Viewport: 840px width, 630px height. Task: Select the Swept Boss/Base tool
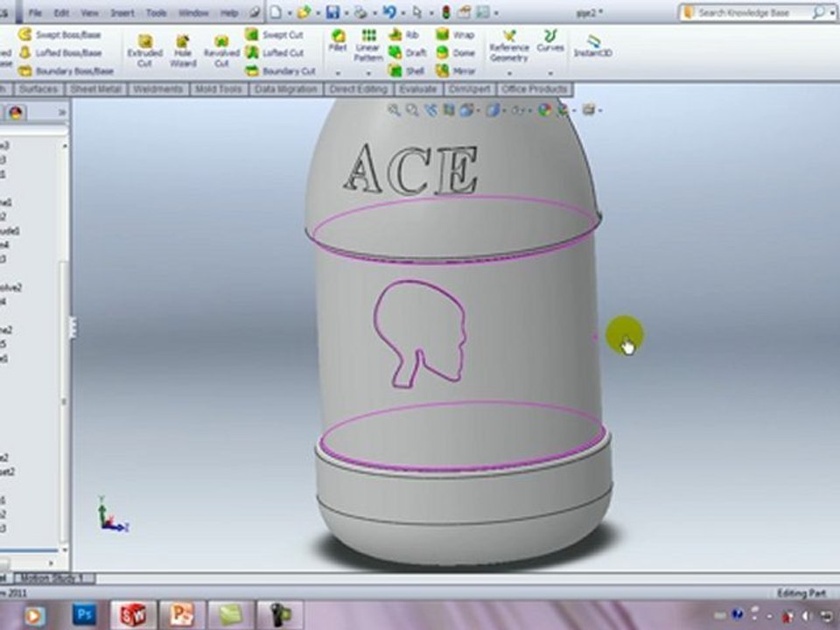point(59,35)
